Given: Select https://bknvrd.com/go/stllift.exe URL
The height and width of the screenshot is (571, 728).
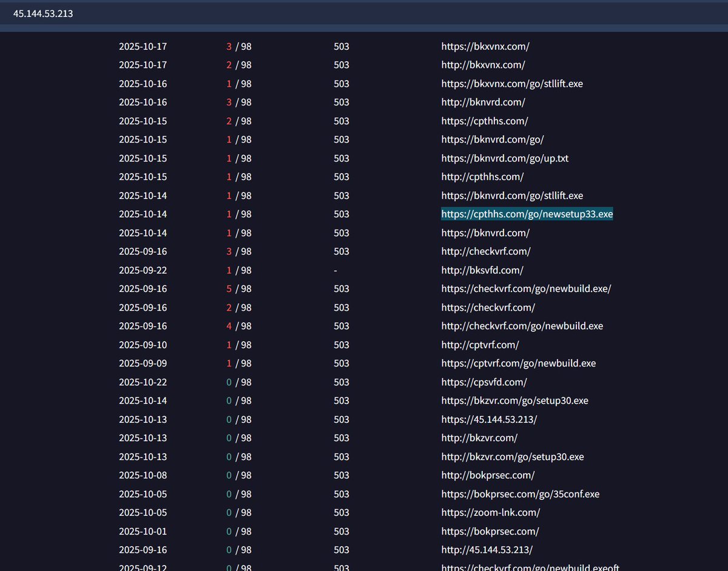Looking at the screenshot, I should pos(512,195).
